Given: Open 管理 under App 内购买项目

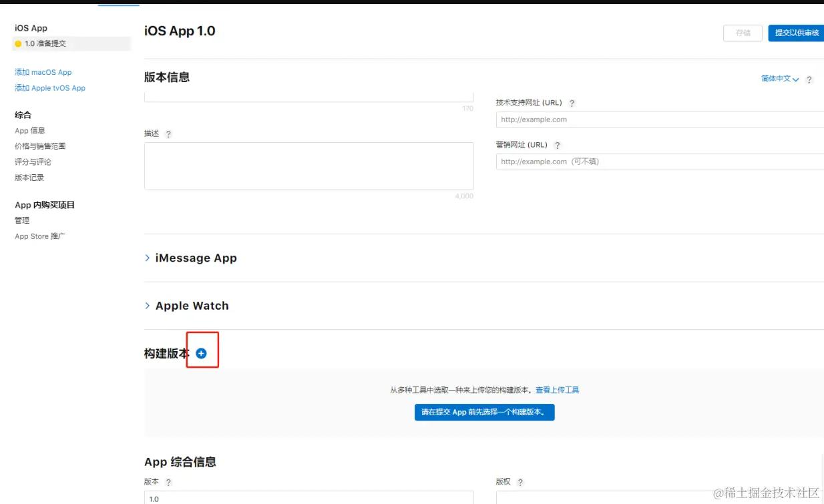Looking at the screenshot, I should (x=22, y=220).
